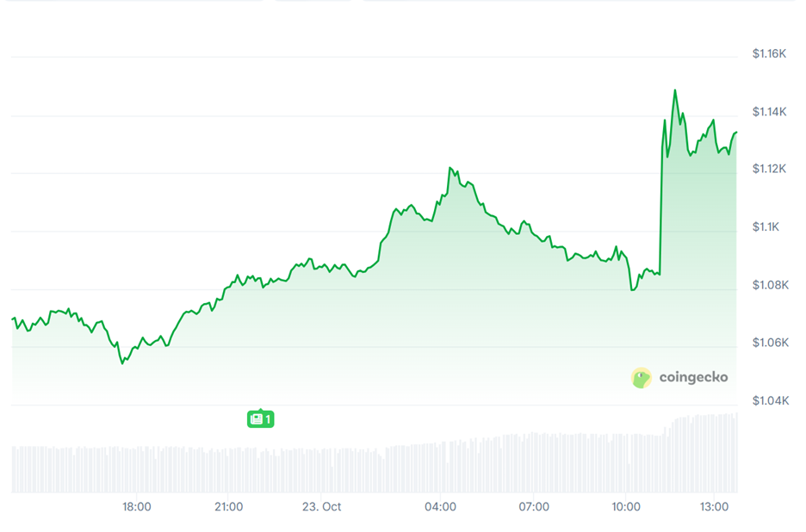806x532 pixels.
Task: Click the $1.08K price axis label
Action: [770, 285]
